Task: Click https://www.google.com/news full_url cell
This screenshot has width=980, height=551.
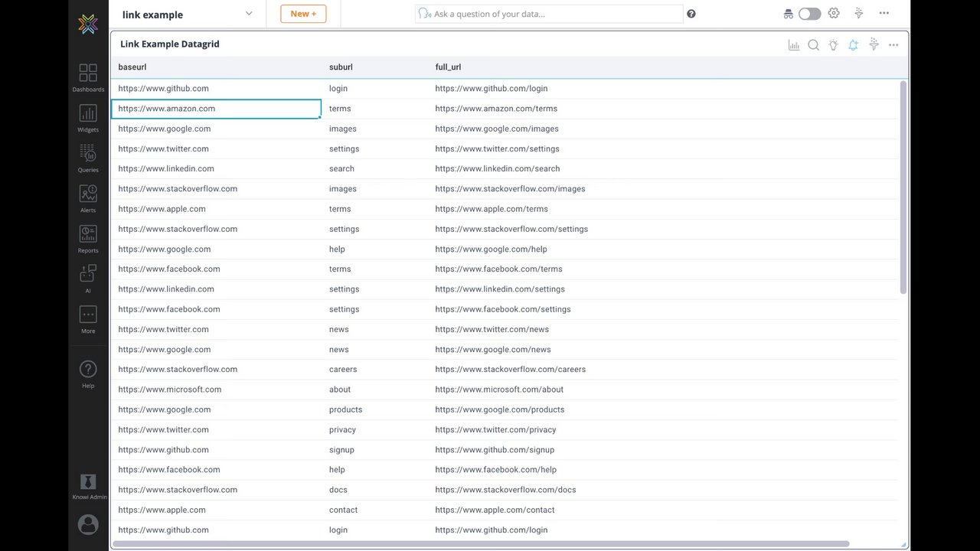Action: point(663,350)
